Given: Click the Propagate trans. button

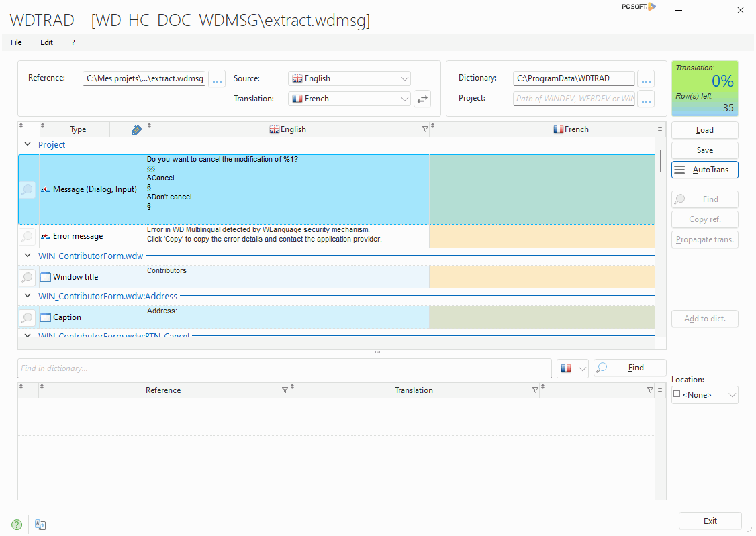Looking at the screenshot, I should tap(704, 240).
